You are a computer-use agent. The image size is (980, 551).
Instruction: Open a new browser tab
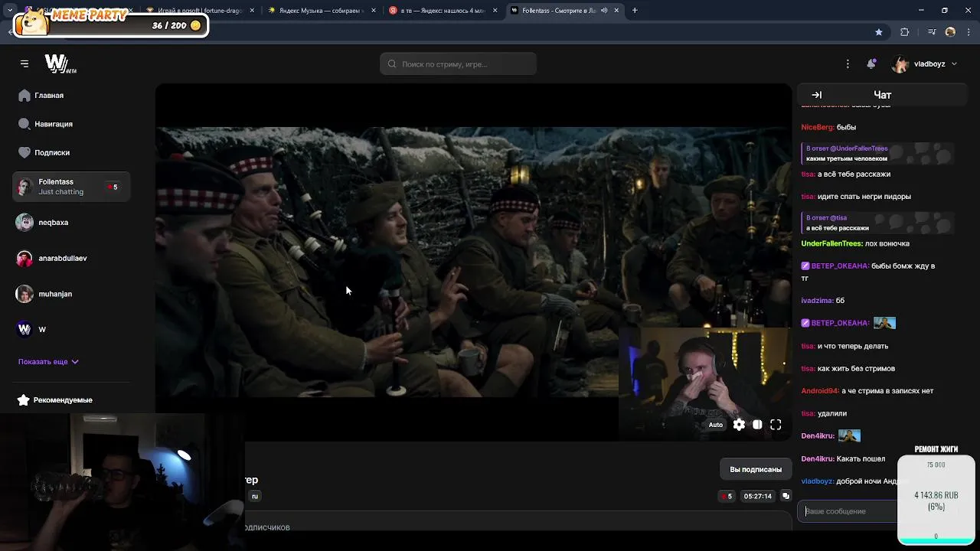tap(635, 11)
